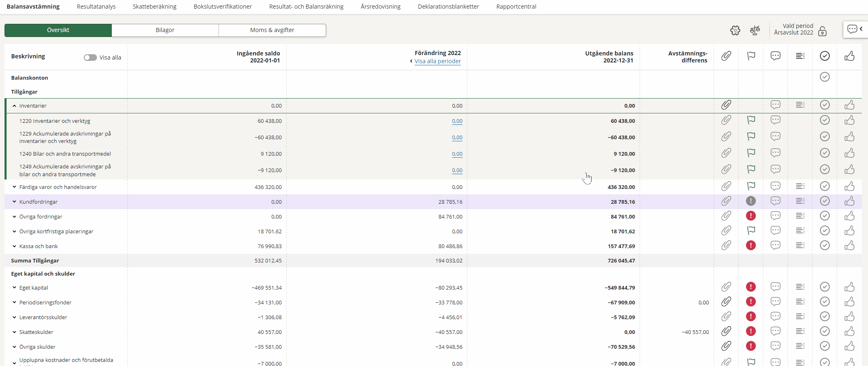This screenshot has width=868, height=366.
Task: Open attachment paperclip for Kassa och bank
Action: (x=726, y=246)
